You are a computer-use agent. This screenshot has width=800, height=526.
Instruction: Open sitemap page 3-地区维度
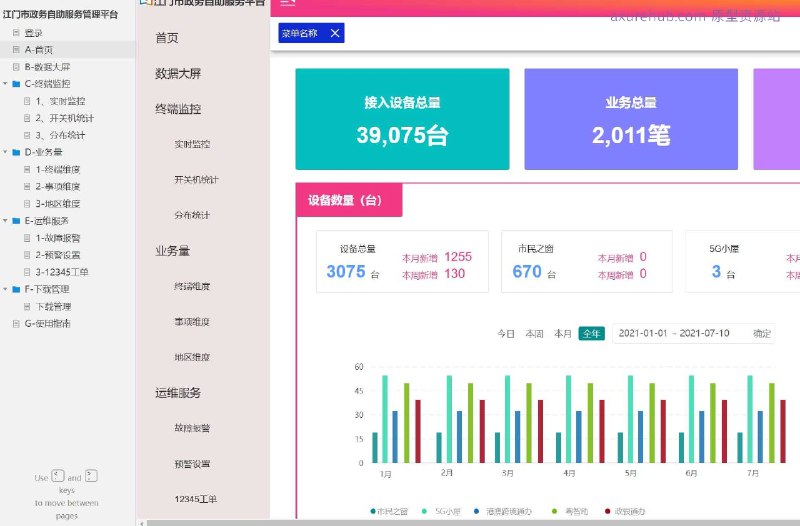[x=58, y=204]
